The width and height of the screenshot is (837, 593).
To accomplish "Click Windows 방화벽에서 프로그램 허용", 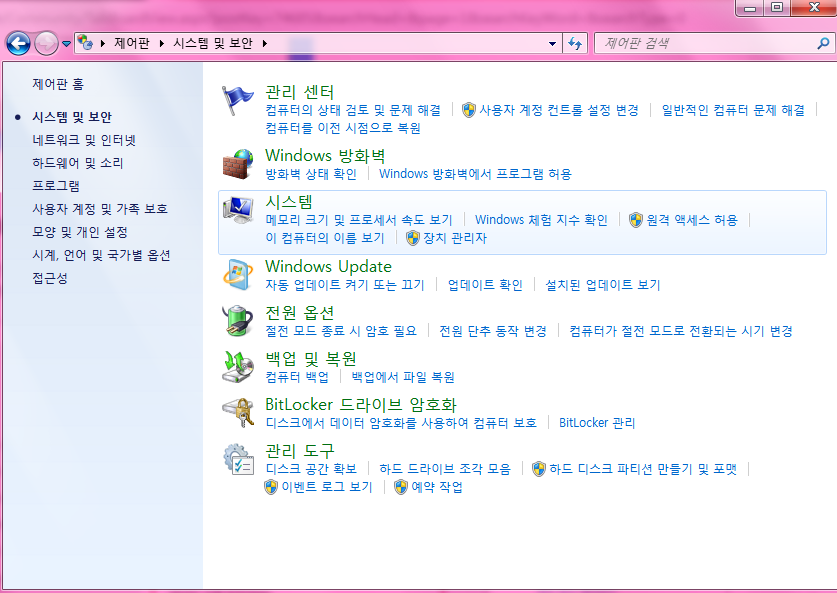I will (x=475, y=174).
